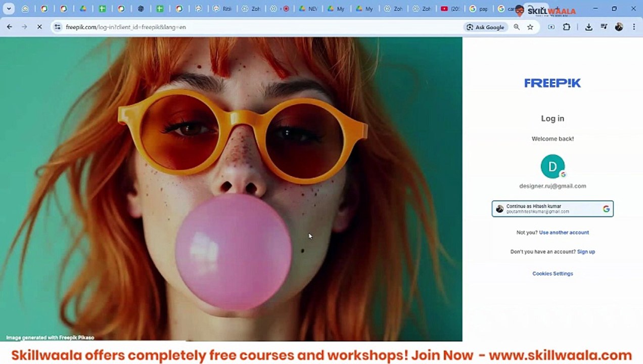Screen dimensions: 643x364
Task: Switch to the Google 'car' tab
Action: pyautogui.click(x=507, y=9)
